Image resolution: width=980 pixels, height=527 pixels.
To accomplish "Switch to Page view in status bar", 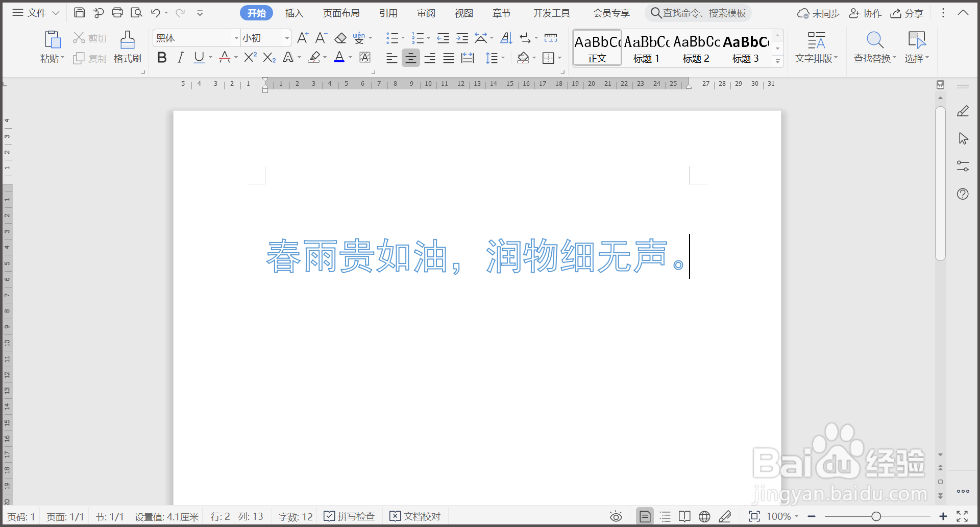I will (x=645, y=517).
